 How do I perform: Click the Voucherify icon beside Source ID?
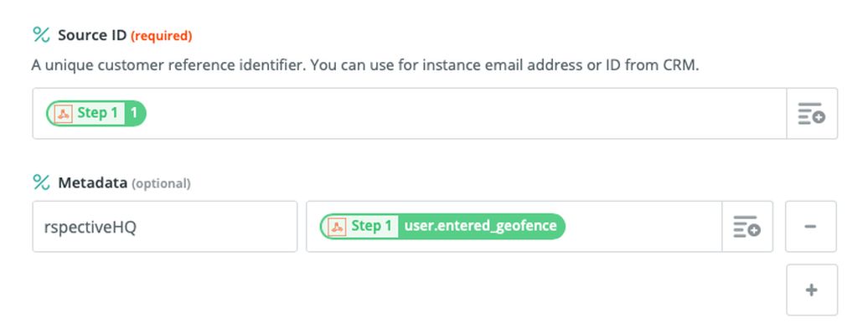(x=42, y=35)
